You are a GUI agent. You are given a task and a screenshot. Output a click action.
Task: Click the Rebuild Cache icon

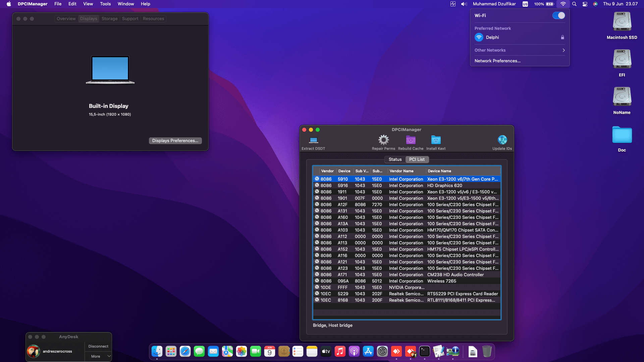[410, 141]
